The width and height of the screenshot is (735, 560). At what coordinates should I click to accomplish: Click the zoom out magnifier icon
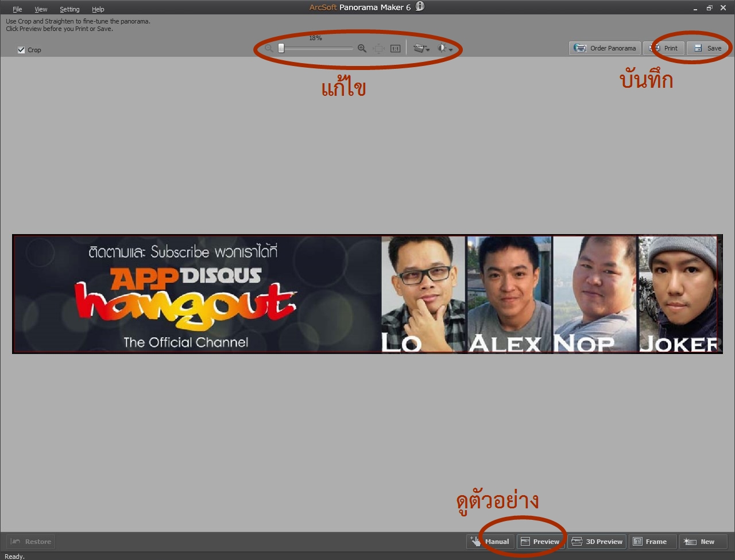coord(269,49)
